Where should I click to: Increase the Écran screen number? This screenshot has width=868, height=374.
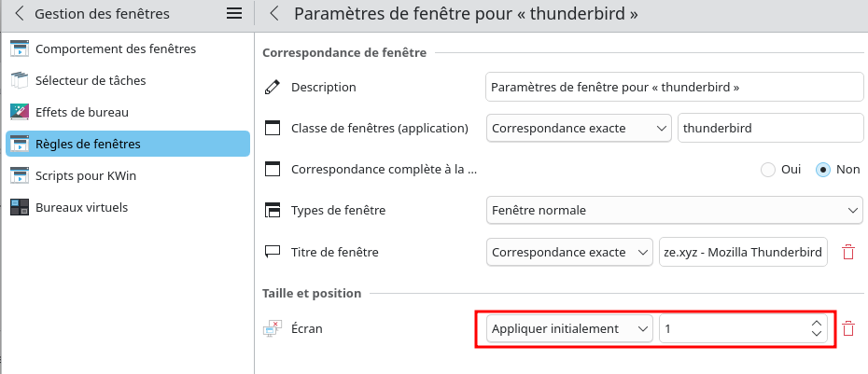click(817, 323)
